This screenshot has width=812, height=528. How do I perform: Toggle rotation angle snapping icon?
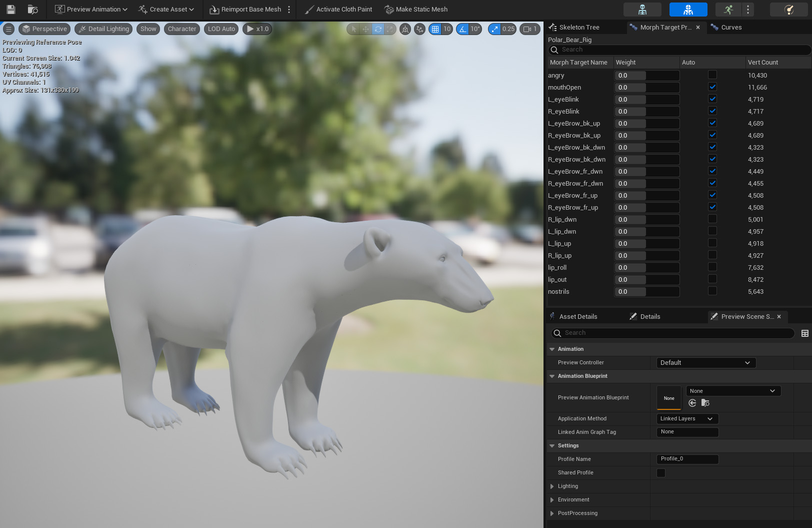pos(463,29)
